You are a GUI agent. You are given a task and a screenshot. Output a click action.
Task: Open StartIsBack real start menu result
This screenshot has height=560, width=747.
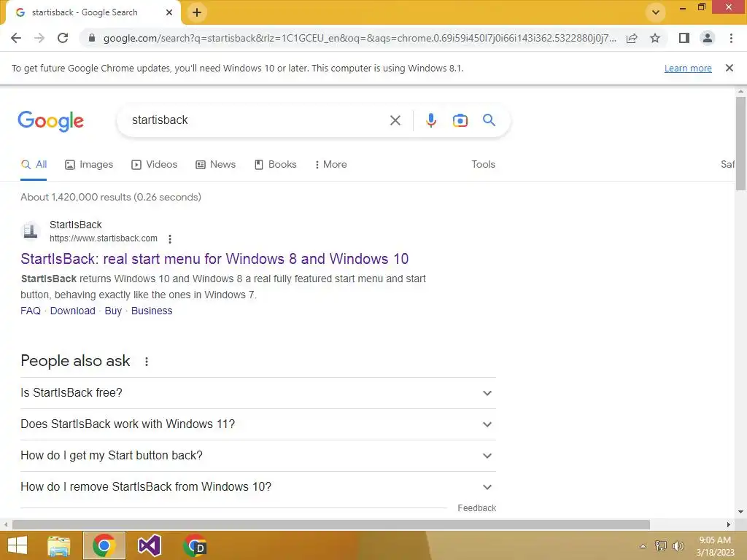(x=214, y=259)
